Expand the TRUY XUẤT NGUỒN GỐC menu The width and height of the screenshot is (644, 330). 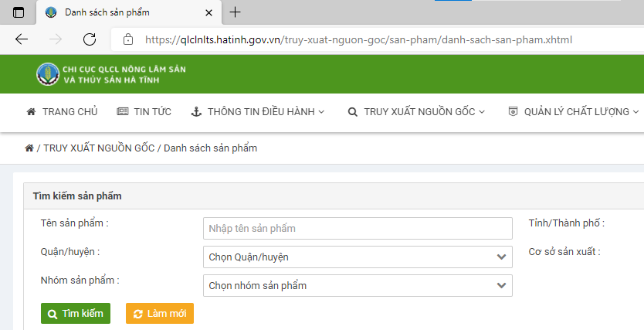(416, 112)
